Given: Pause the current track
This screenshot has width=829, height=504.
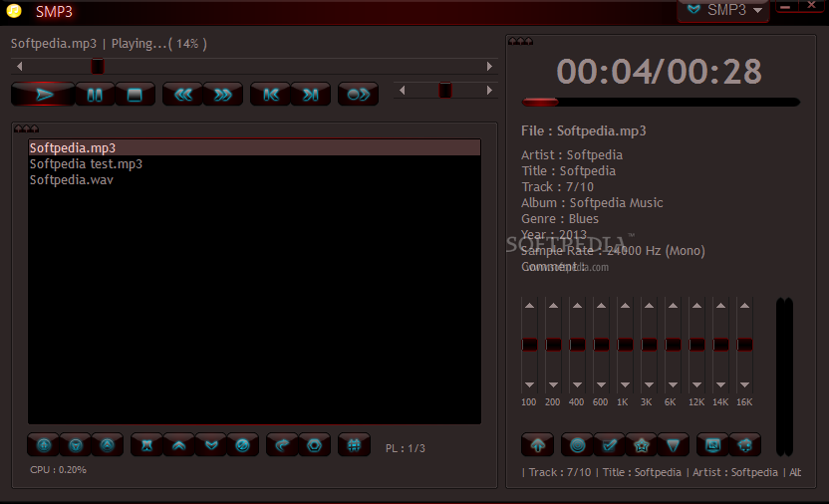Looking at the screenshot, I should pos(95,95).
